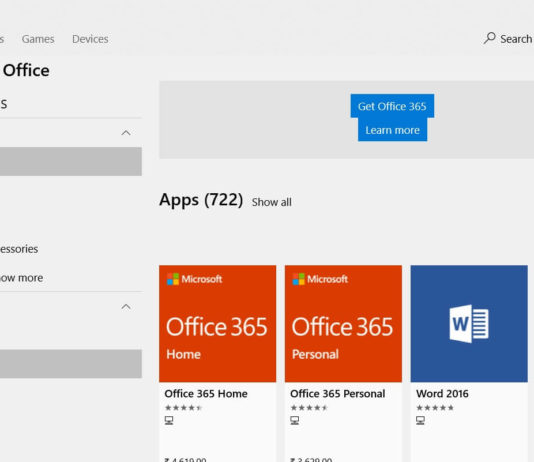Click Show all next to Apps (722)
534x462 pixels.
pyautogui.click(x=271, y=202)
